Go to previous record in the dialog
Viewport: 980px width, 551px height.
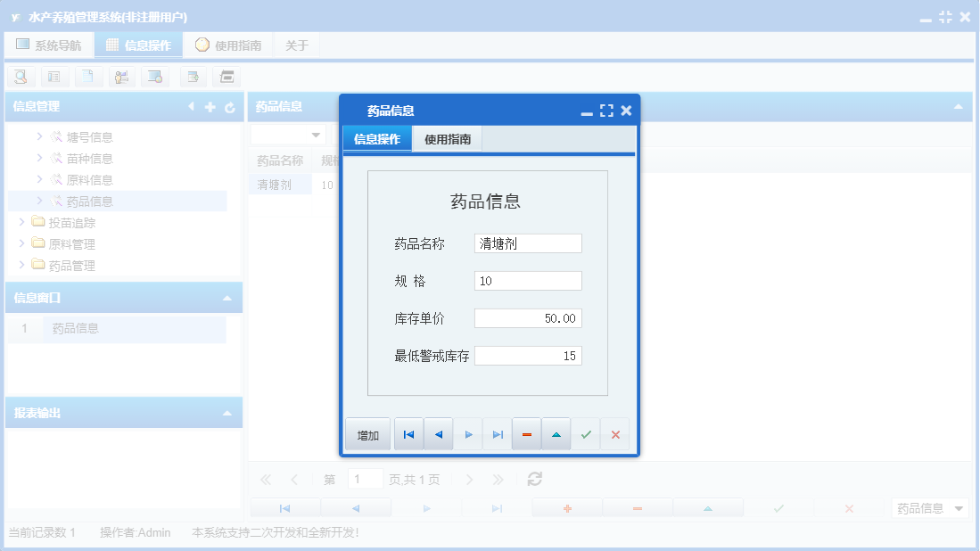click(438, 433)
